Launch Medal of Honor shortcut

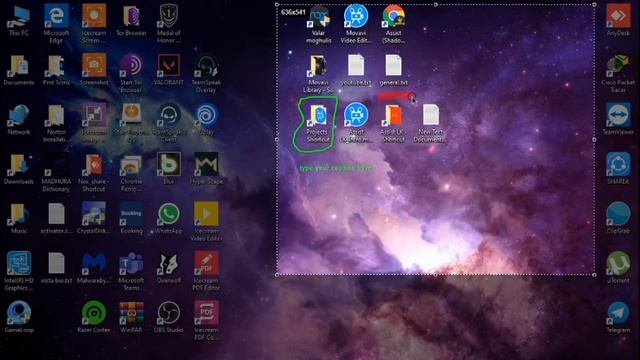[169, 24]
